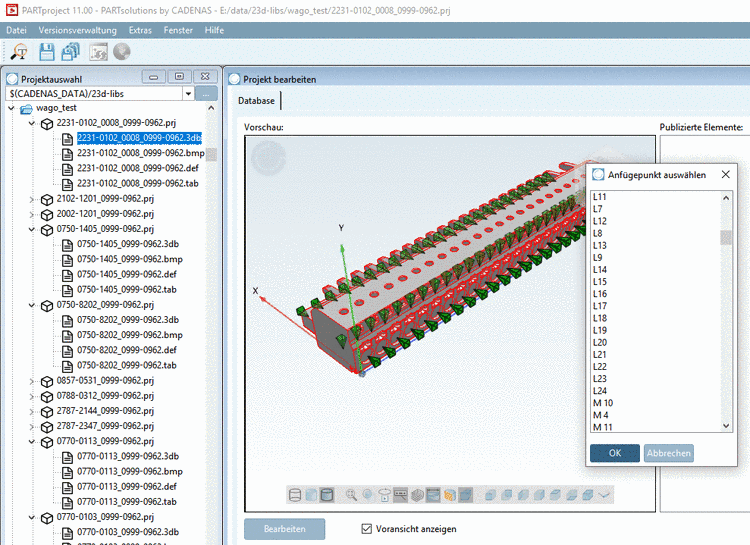Viewport: 750px width, 545px height.
Task: Click the Save All (stacked disks) icon
Action: tap(70, 52)
